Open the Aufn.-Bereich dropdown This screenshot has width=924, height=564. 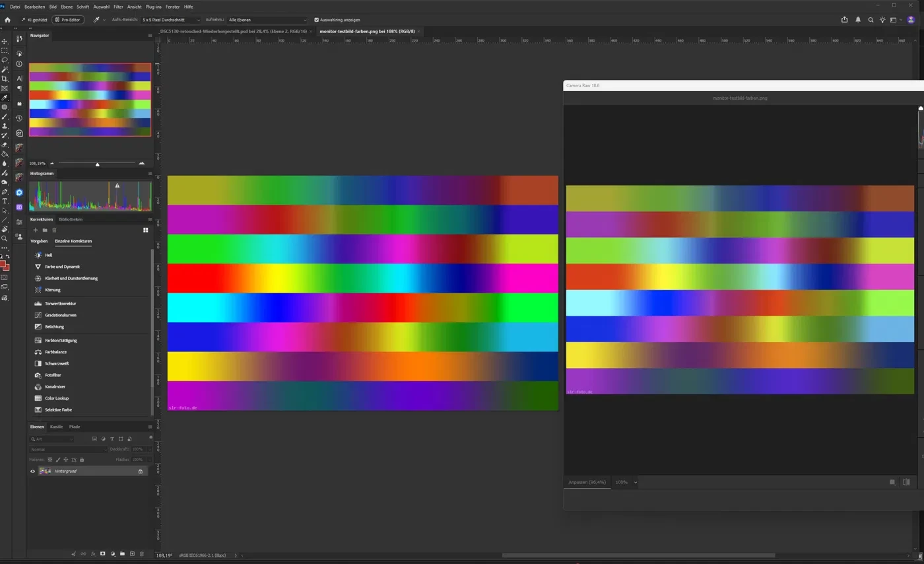(x=170, y=20)
